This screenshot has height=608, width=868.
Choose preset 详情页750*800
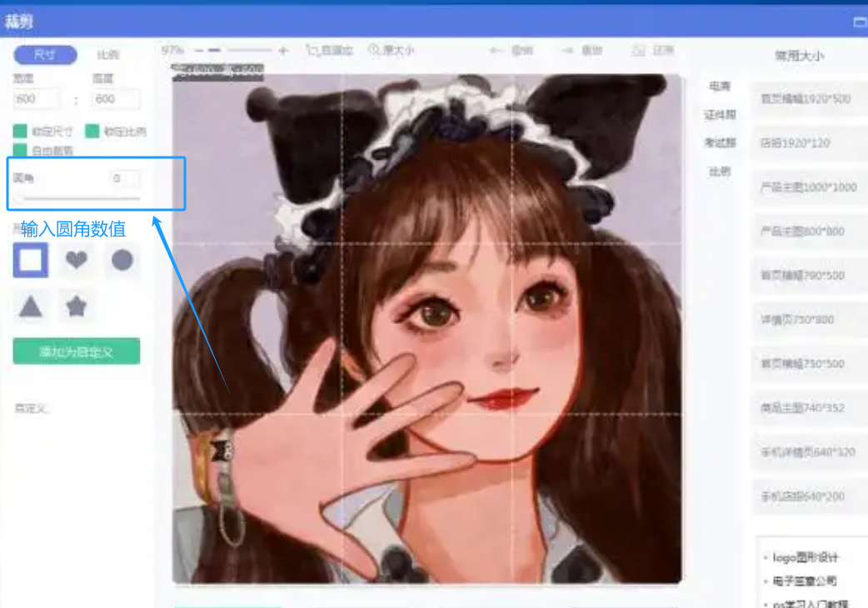tap(809, 320)
